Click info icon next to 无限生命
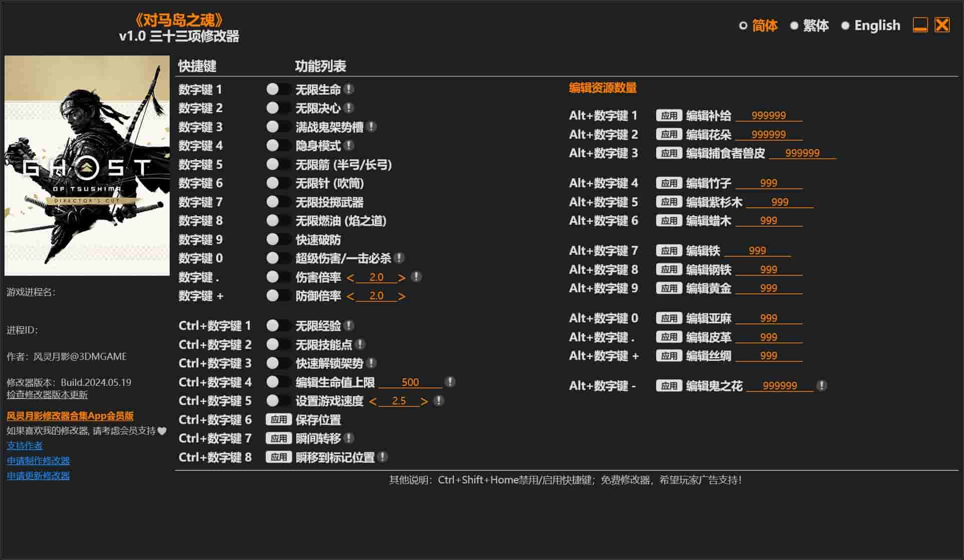 (349, 89)
